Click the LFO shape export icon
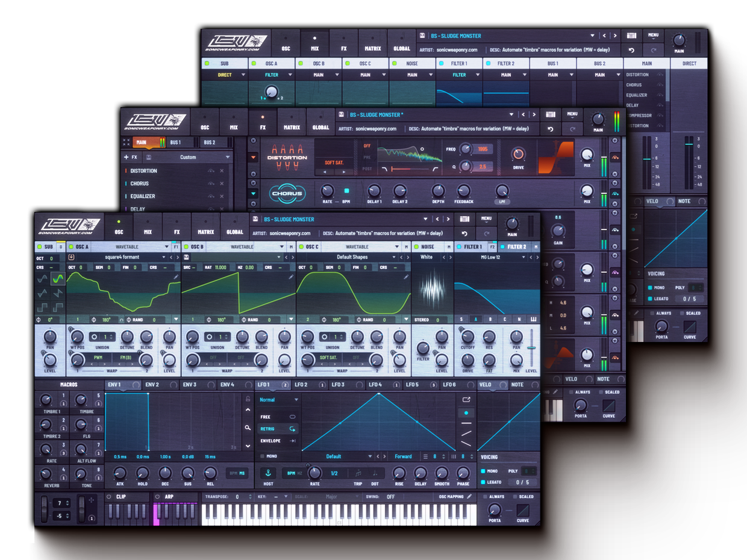Screen dimensions: 747x560 coord(466,399)
